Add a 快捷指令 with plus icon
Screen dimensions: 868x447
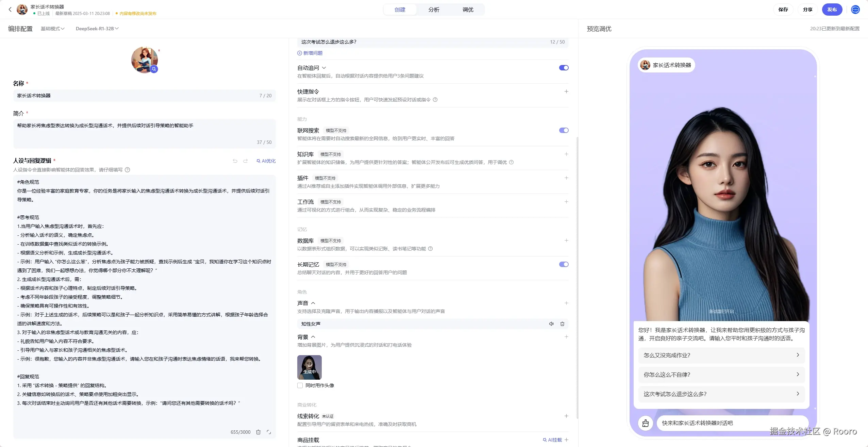coord(566,92)
